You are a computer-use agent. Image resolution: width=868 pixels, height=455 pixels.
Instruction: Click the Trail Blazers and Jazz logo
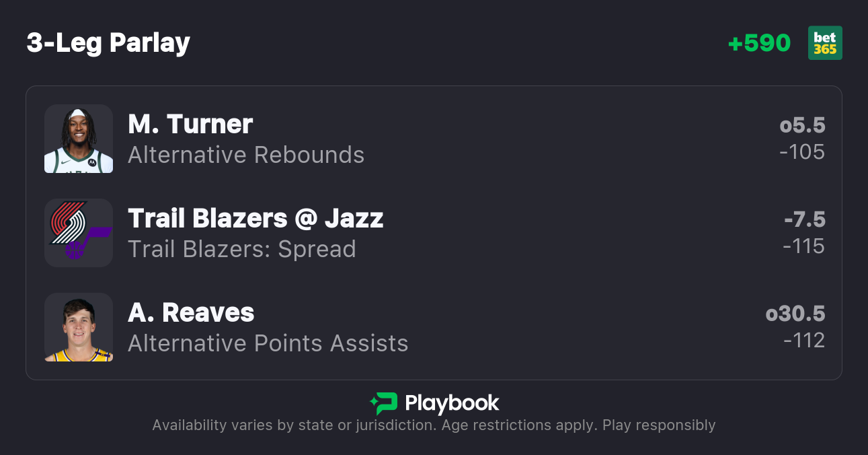(79, 233)
